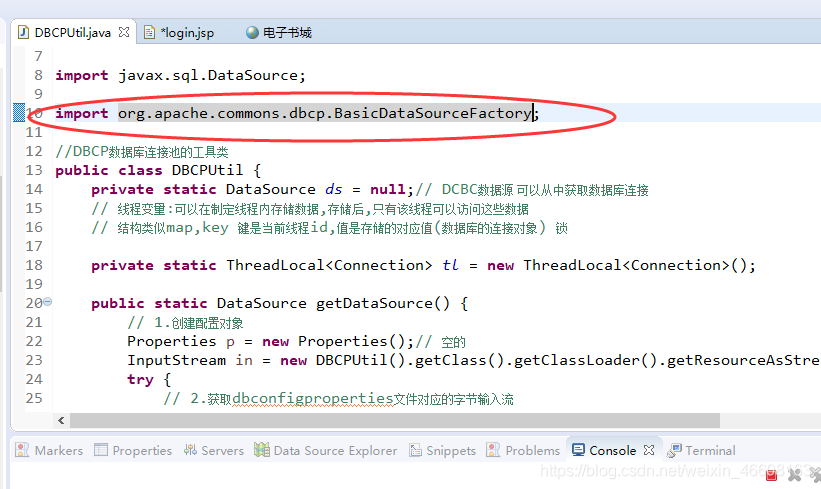Click 'getDataSource()' method name on line 20
Image resolution: width=821 pixels, height=489 pixels.
click(x=383, y=303)
